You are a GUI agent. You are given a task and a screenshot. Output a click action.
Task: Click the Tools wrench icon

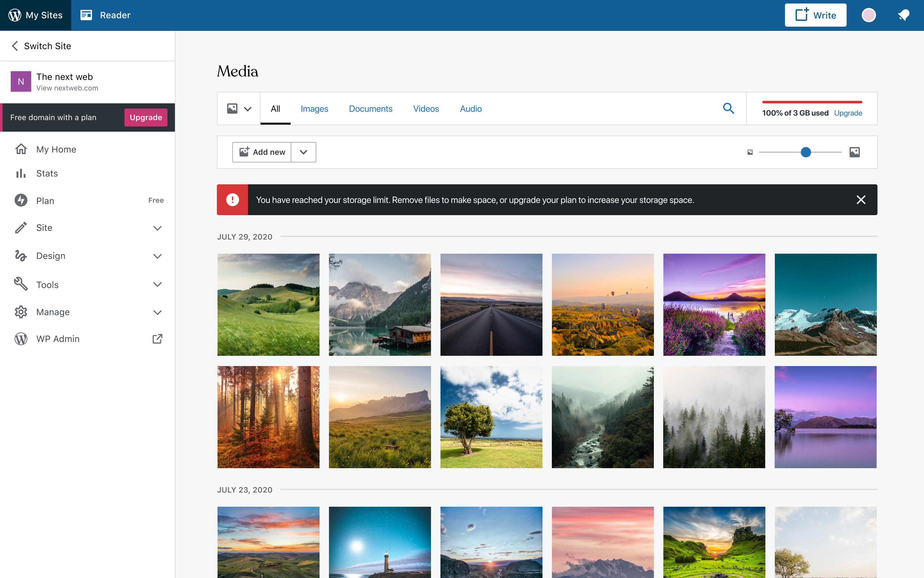coord(21,284)
